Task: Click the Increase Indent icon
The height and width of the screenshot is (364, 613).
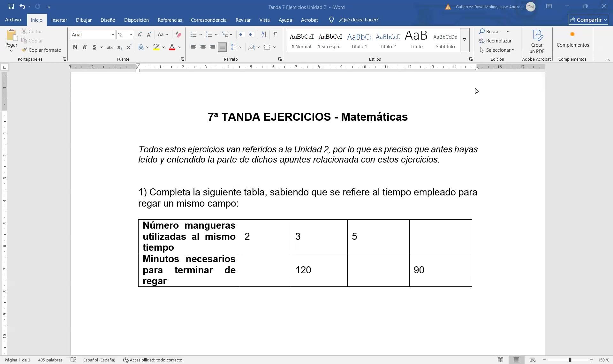Action: pos(252,34)
